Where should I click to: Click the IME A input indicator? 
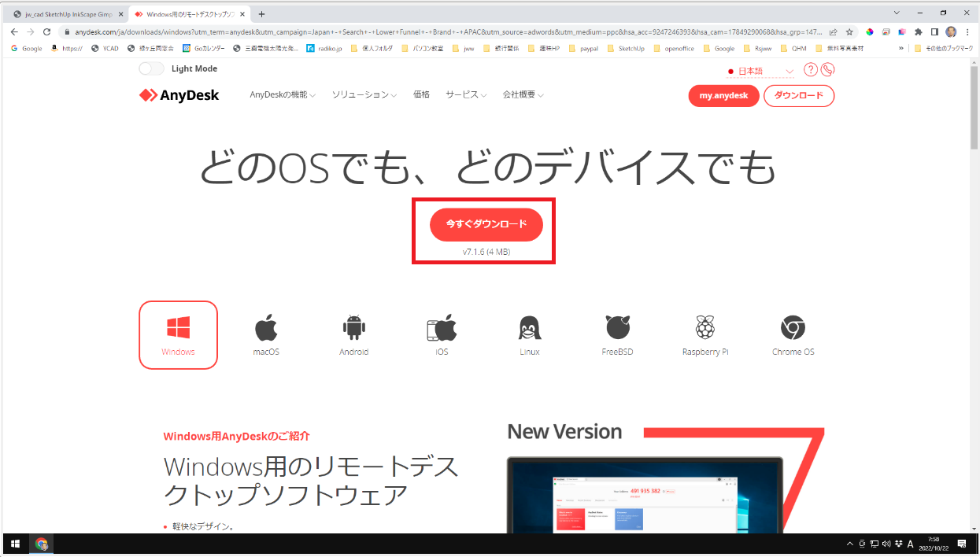910,544
